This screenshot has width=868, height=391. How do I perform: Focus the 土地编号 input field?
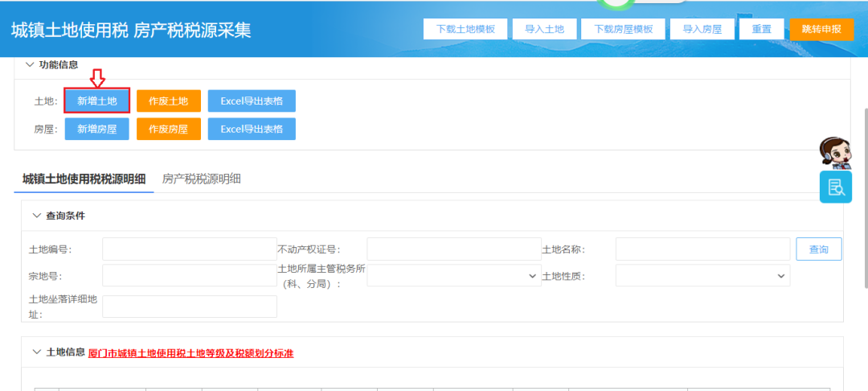[x=190, y=249]
